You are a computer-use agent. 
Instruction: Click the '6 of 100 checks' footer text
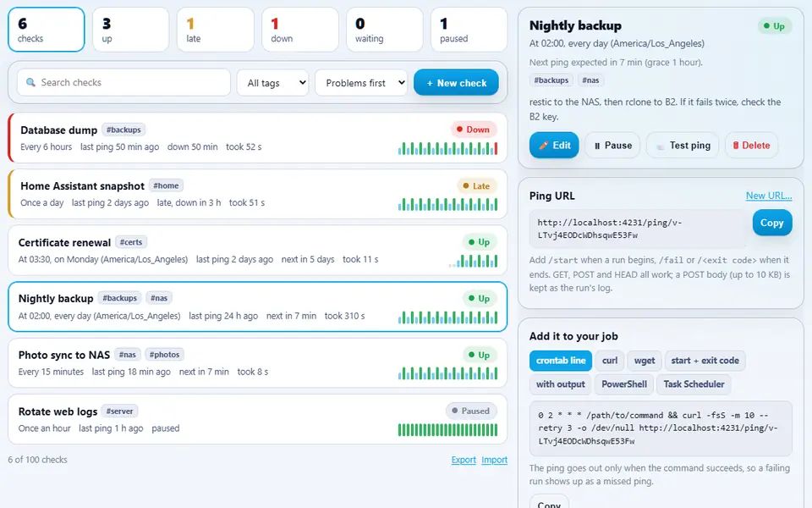pyautogui.click(x=37, y=460)
